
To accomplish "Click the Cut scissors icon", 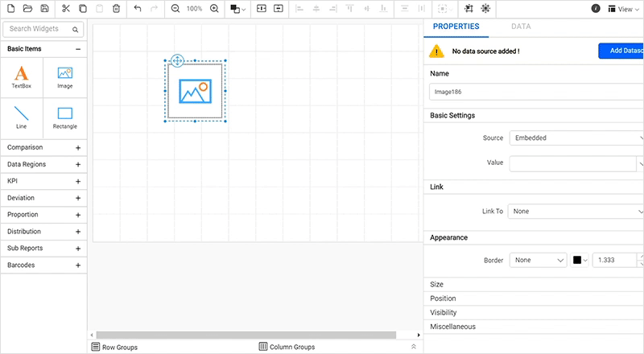I will tap(66, 9).
